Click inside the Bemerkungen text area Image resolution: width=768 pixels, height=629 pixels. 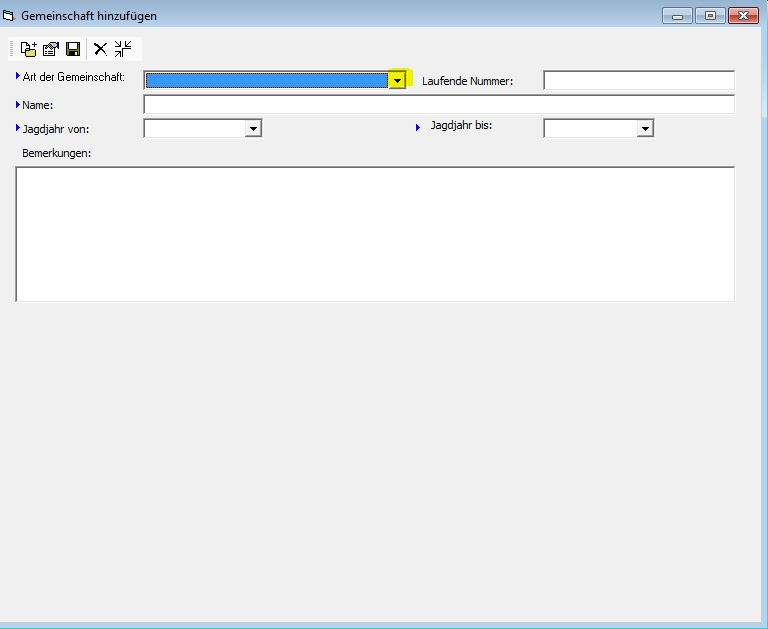[x=375, y=234]
